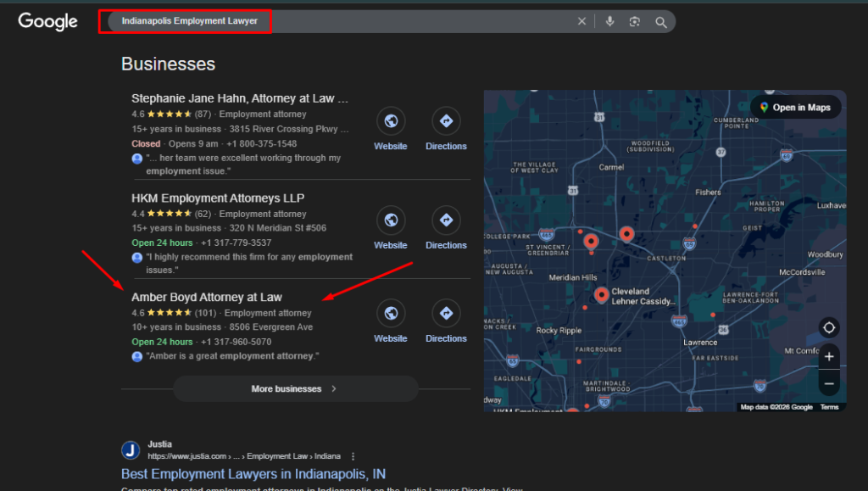Click the search magnifying glass icon
This screenshot has height=491, width=868.
(x=660, y=21)
